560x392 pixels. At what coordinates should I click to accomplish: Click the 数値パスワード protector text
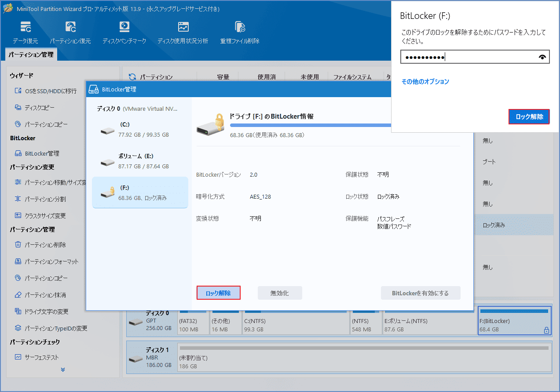click(394, 226)
